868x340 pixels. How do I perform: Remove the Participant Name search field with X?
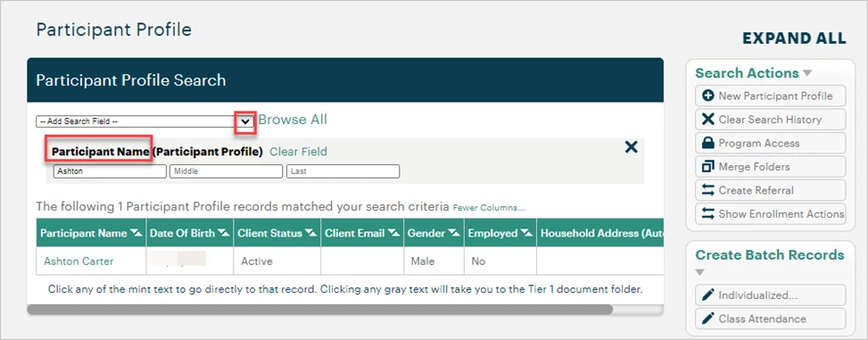coord(631,147)
